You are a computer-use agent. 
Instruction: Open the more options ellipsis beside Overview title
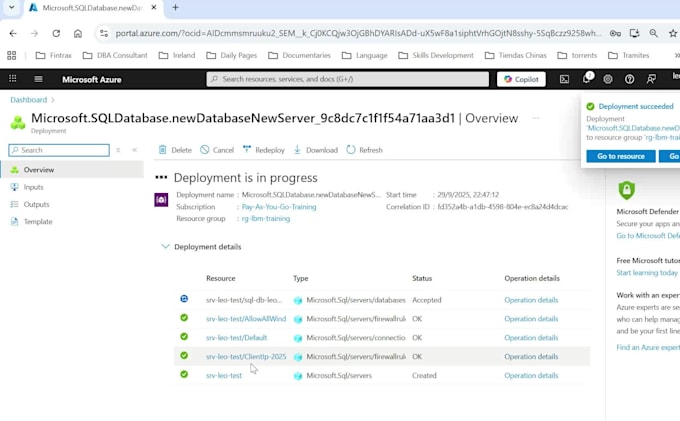pos(536,118)
